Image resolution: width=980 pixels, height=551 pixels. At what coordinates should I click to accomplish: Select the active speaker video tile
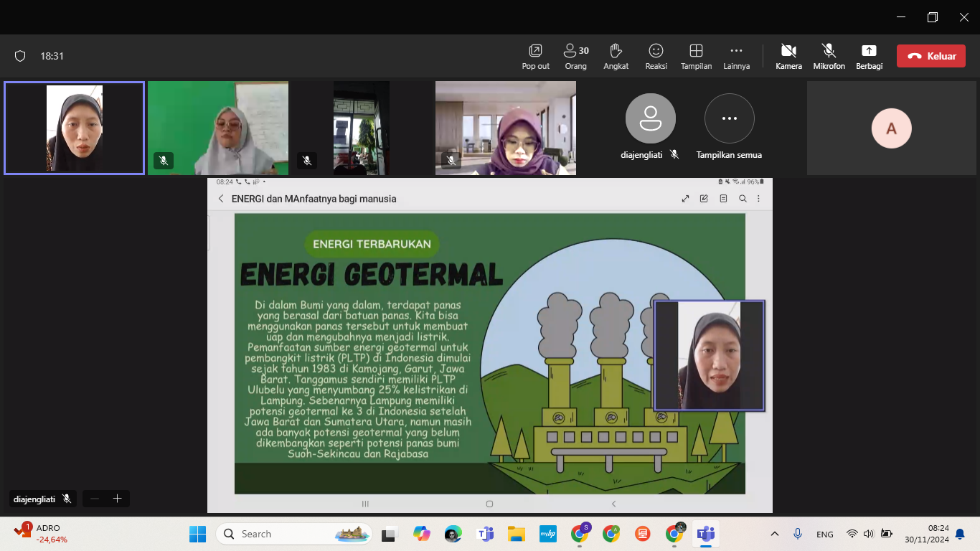coord(74,128)
